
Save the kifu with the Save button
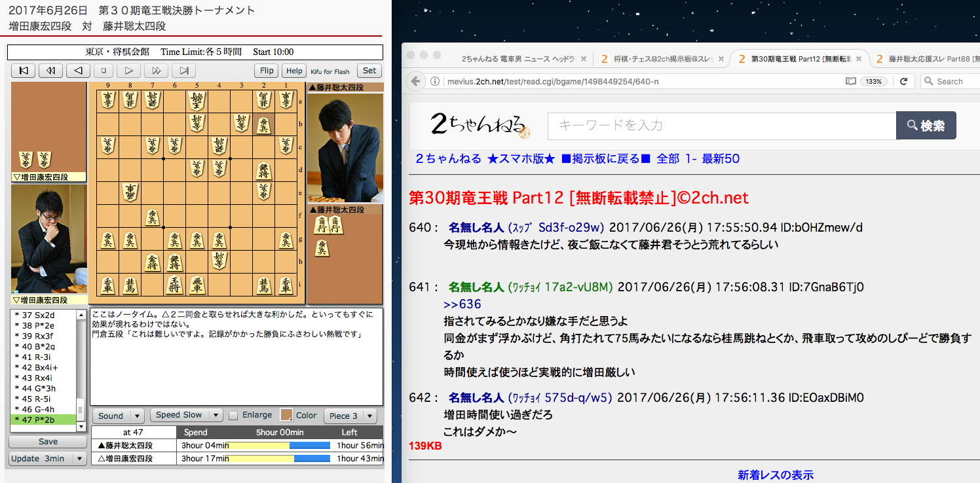48,441
